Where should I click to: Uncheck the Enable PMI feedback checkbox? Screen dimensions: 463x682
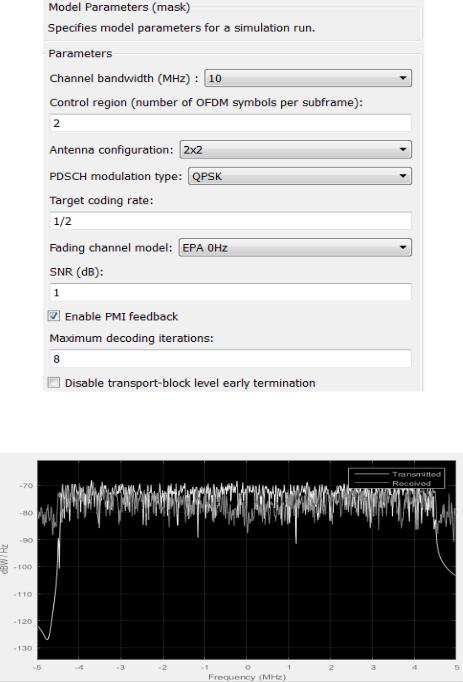[54, 316]
